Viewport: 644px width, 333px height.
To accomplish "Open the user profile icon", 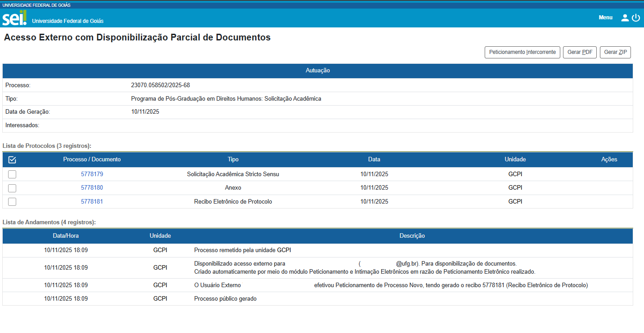I will [625, 18].
